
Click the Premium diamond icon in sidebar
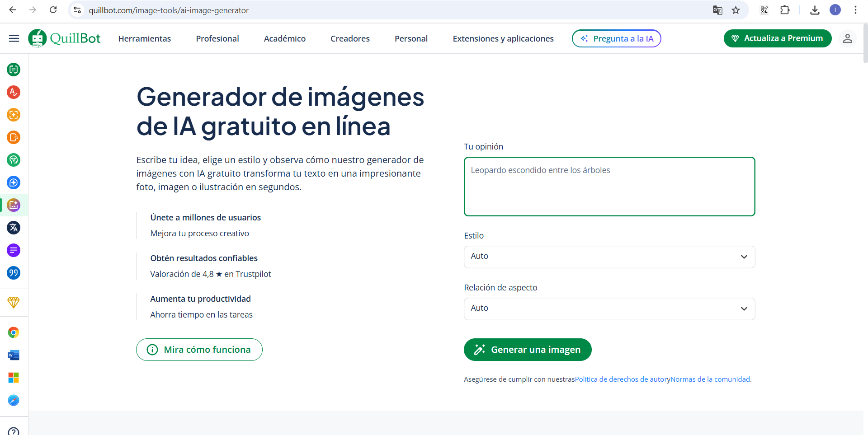click(14, 302)
